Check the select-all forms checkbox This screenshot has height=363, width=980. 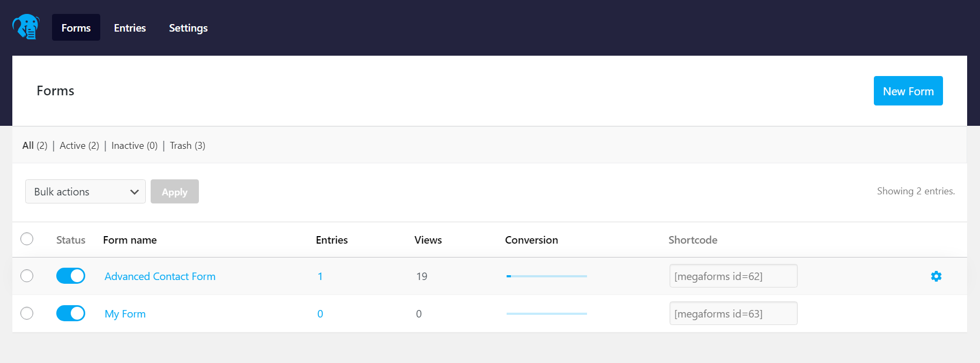[27, 239]
